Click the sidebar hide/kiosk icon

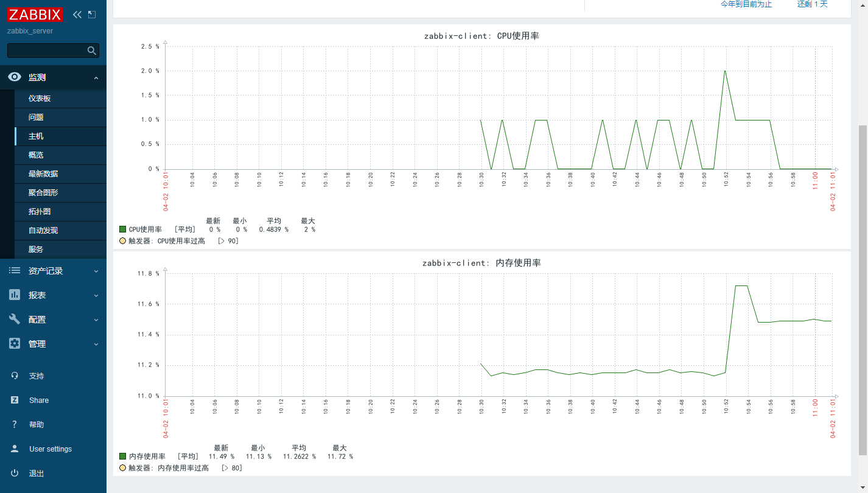92,14
